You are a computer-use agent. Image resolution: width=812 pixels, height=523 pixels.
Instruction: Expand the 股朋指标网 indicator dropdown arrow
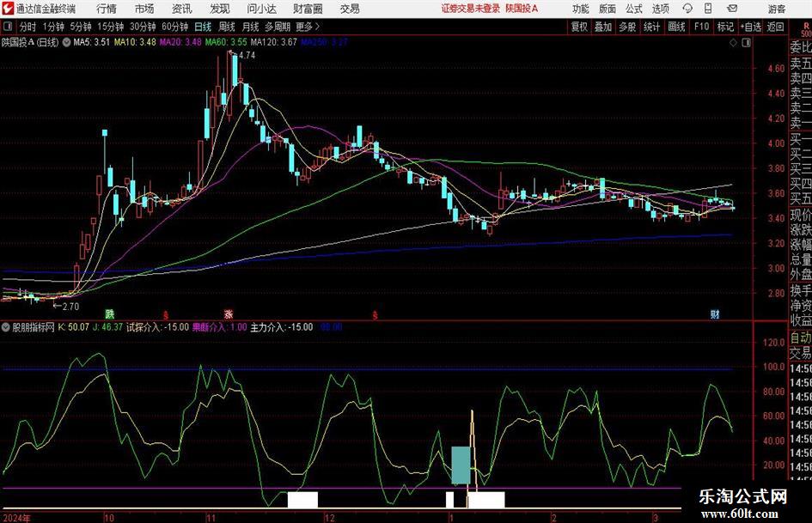pyautogui.click(x=6, y=327)
